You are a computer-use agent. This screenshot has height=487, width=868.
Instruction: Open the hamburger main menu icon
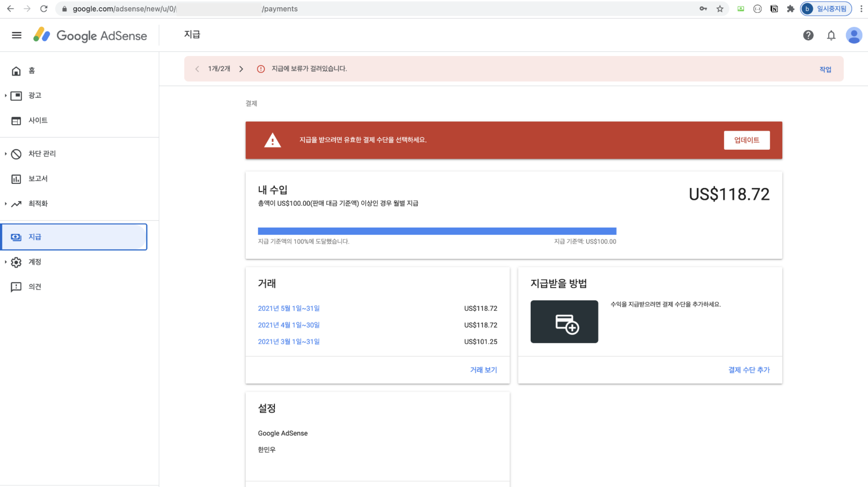tap(17, 35)
